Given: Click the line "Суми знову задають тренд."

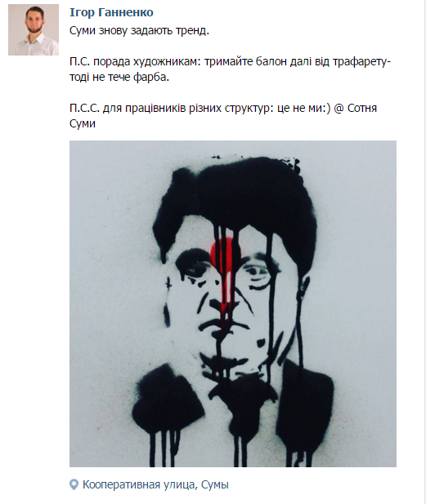Looking at the screenshot, I should click(x=139, y=31).
